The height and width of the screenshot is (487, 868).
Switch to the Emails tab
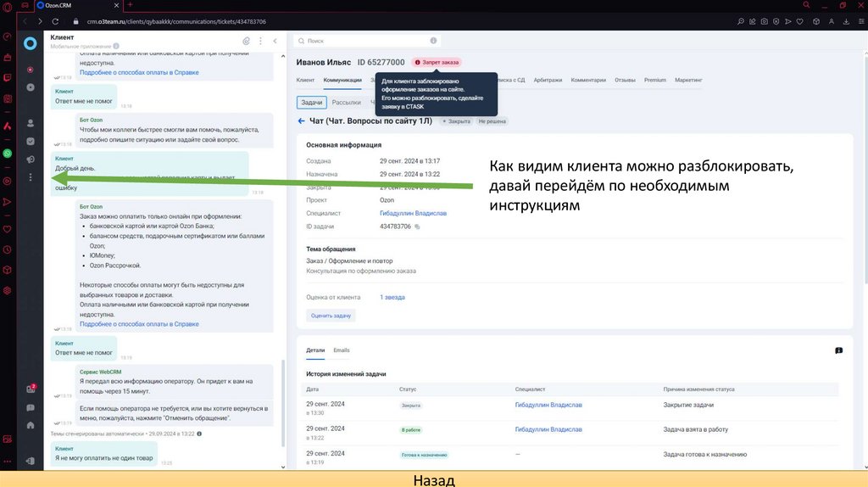pyautogui.click(x=341, y=350)
